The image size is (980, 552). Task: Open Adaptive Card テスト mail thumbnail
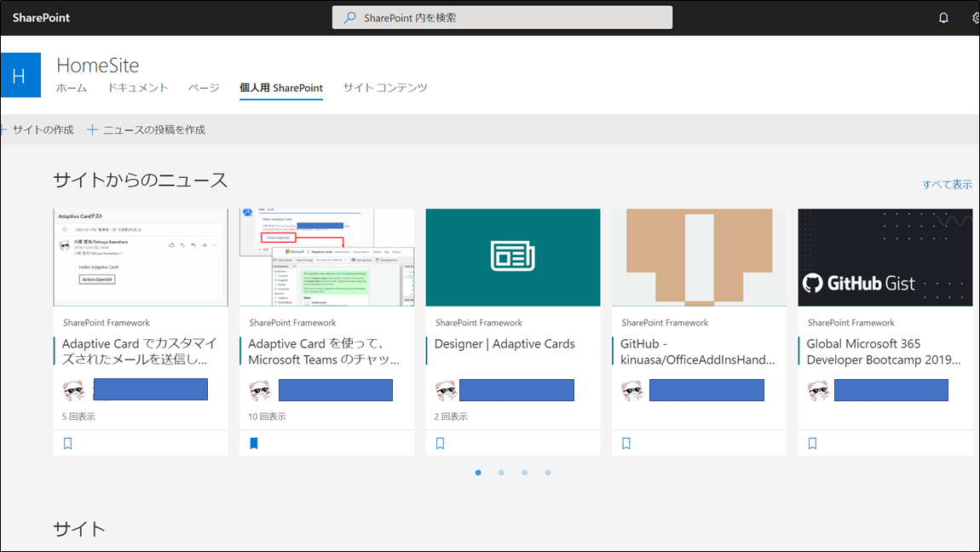[141, 257]
